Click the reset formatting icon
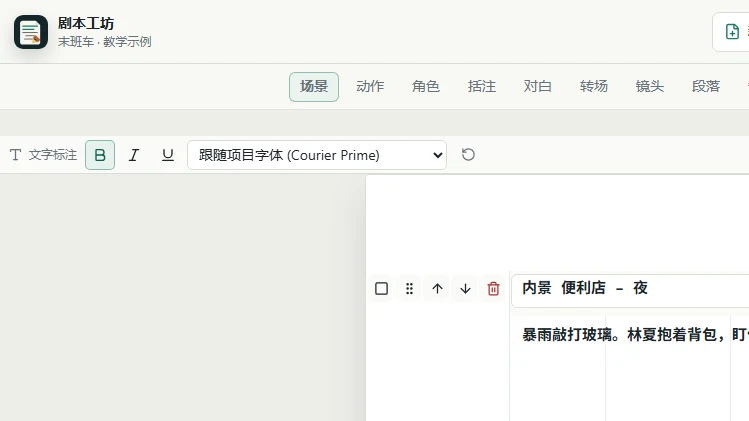749x421 pixels. (x=468, y=155)
